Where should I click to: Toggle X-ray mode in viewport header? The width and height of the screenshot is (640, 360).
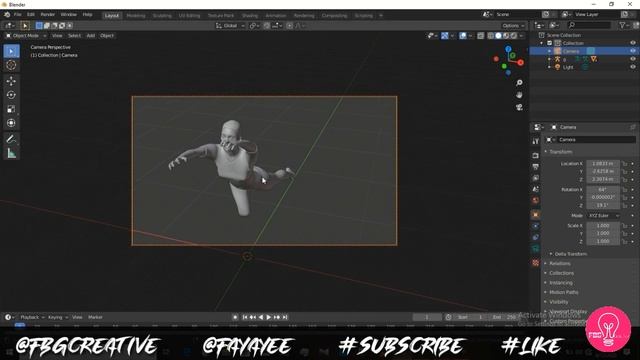coord(481,36)
